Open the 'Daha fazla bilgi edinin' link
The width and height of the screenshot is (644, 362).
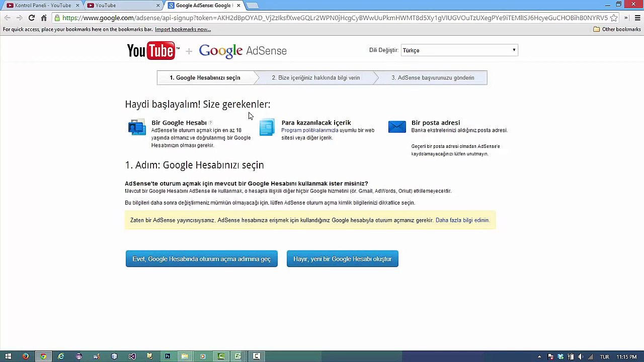coord(462,220)
